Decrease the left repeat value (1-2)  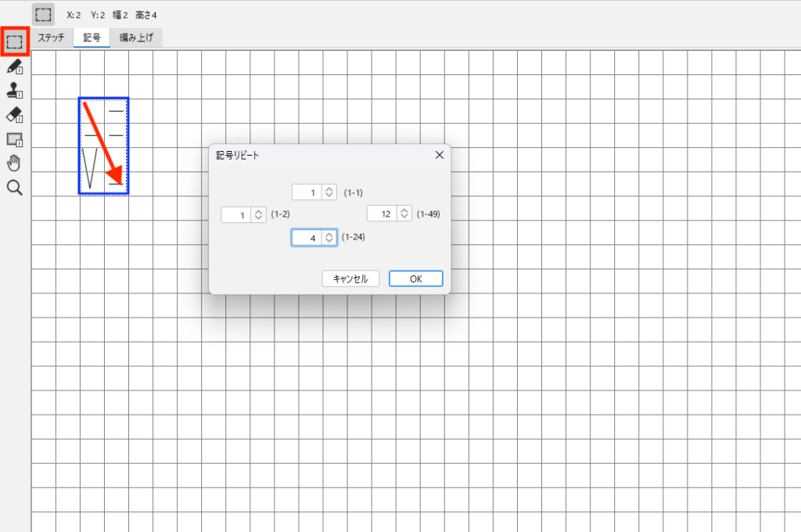[x=258, y=218]
